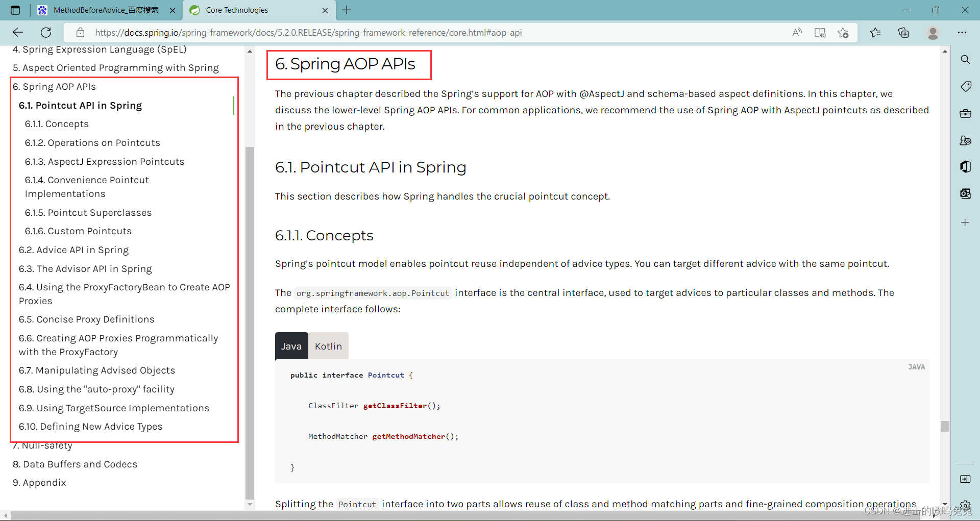Click the browser back arrow
980x521 pixels.
click(18, 33)
